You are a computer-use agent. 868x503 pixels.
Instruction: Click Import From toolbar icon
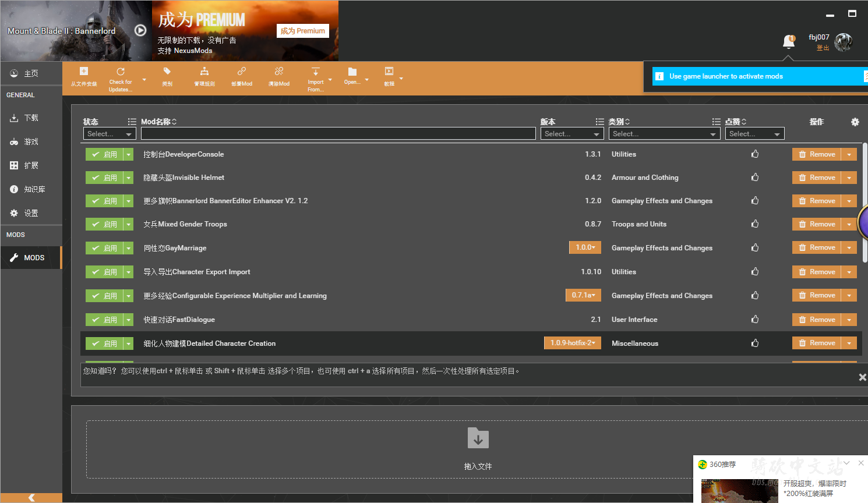[x=316, y=72]
